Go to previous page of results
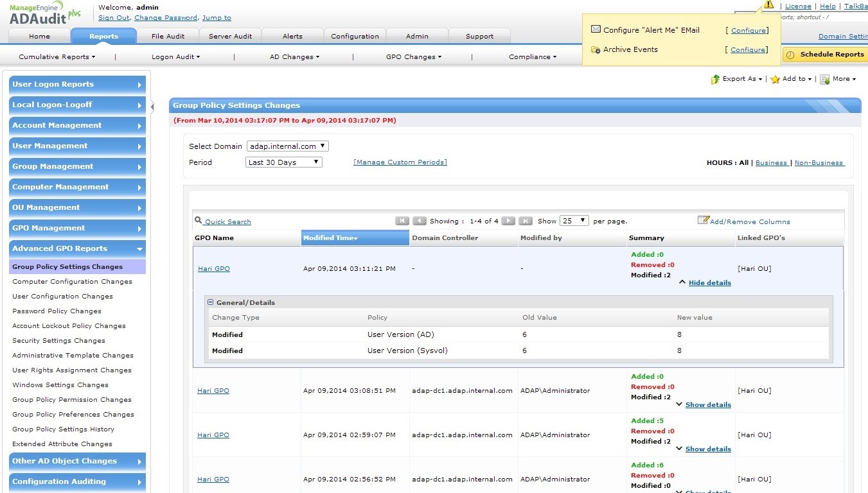Viewport: 868px width, 493px height. coord(420,221)
